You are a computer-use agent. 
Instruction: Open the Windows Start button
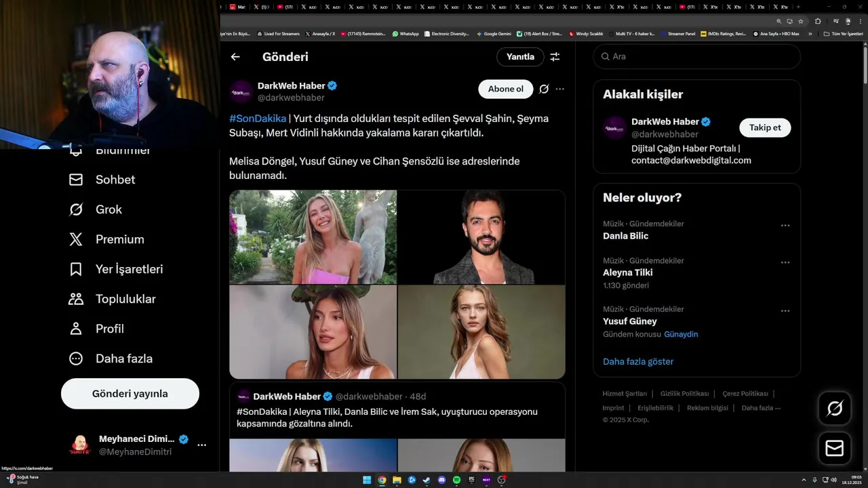pyautogui.click(x=367, y=480)
